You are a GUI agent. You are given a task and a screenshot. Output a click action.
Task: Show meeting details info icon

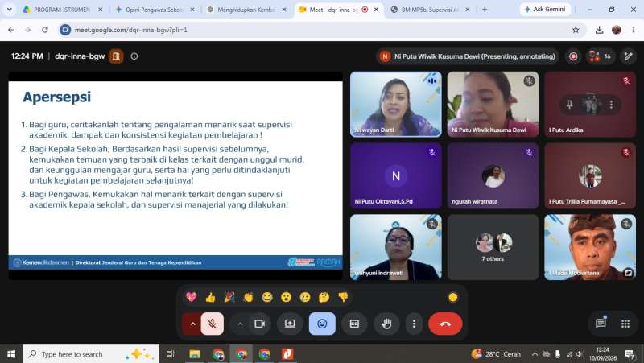[134, 56]
